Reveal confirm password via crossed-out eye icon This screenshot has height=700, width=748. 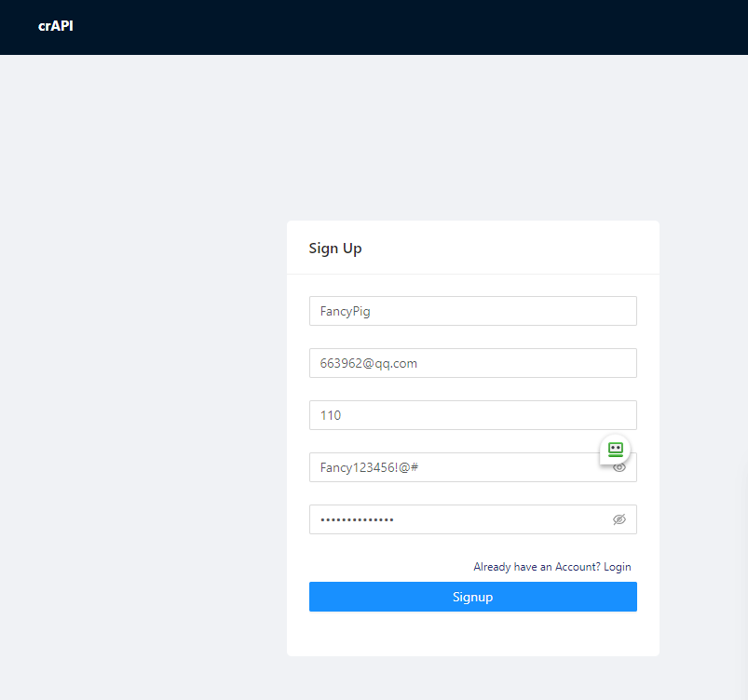619,519
